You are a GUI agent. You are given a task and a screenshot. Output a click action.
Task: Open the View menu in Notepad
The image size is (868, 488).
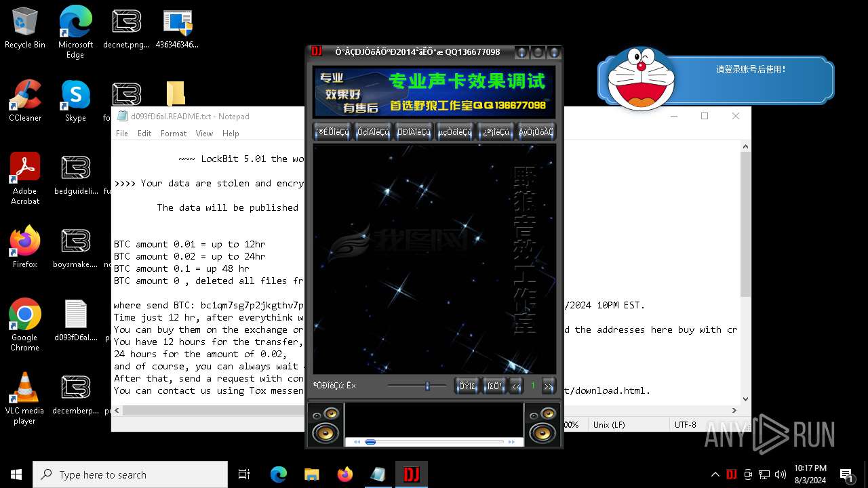pos(204,134)
